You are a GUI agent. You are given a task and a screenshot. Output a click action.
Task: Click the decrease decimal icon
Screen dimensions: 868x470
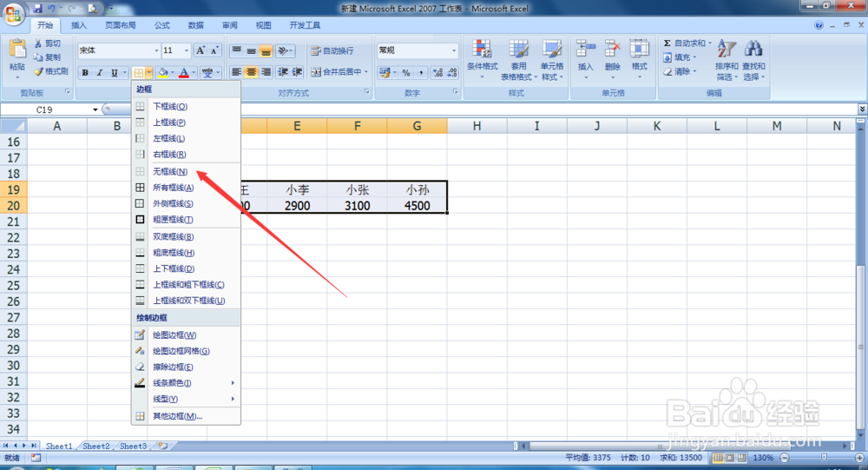click(x=452, y=73)
